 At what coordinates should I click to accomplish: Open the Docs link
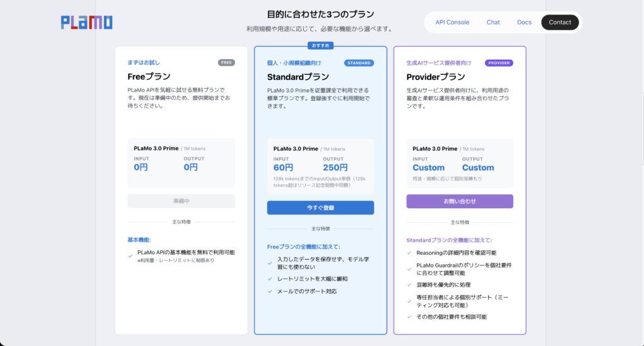(x=524, y=22)
